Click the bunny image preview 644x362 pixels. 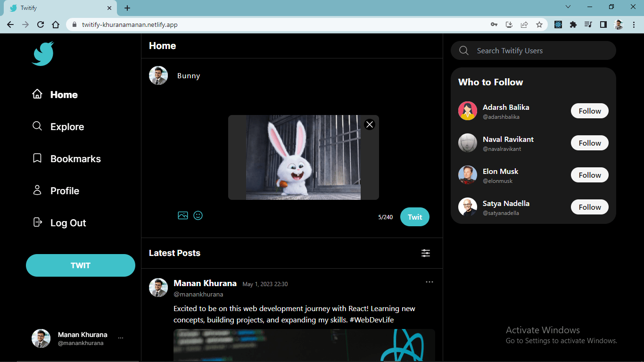coord(303,157)
